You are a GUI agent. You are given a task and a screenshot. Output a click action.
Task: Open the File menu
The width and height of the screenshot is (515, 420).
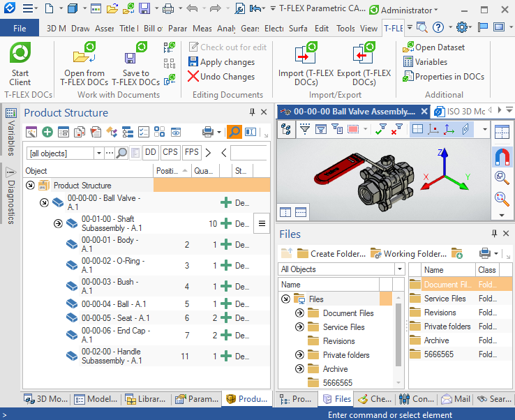point(20,28)
